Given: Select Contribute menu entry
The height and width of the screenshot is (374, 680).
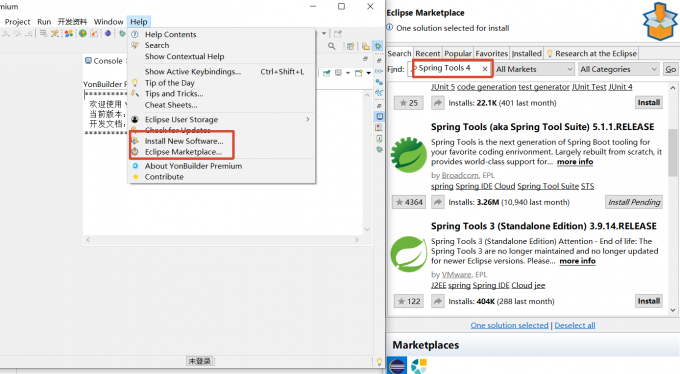Looking at the screenshot, I should (x=164, y=177).
